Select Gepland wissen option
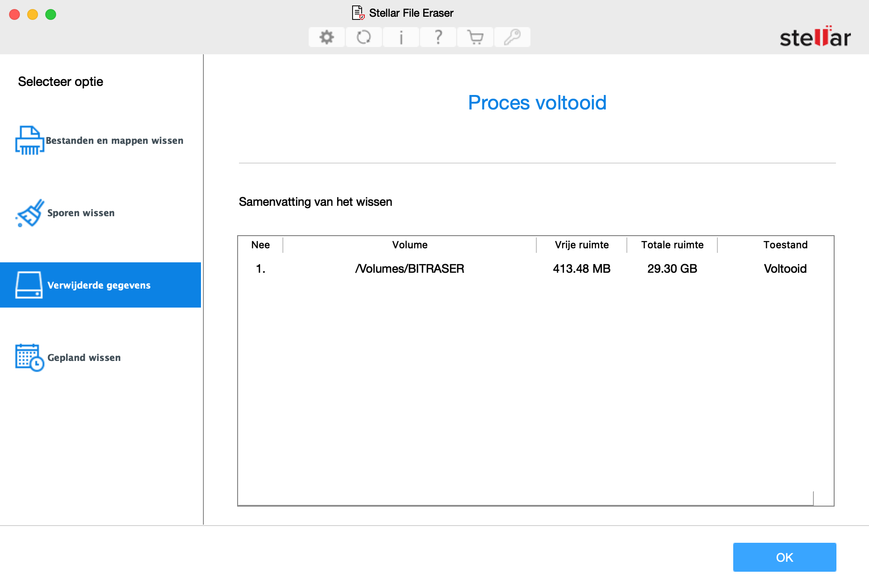The image size is (869, 588). coord(100,357)
